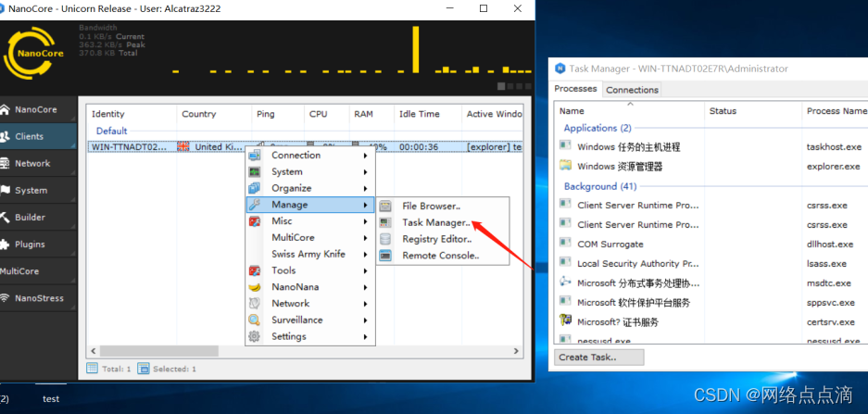Choose Registry Editor.. from Manage submenu
The image size is (868, 414).
click(x=442, y=239)
